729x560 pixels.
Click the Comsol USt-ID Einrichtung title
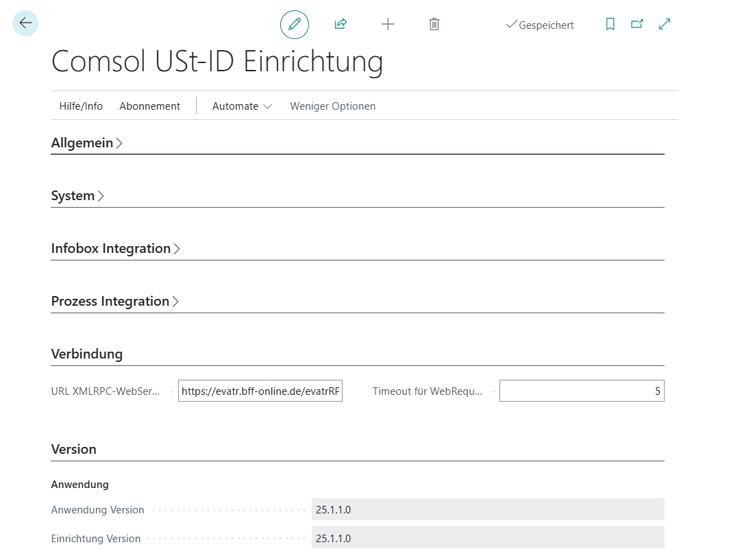pos(217,62)
